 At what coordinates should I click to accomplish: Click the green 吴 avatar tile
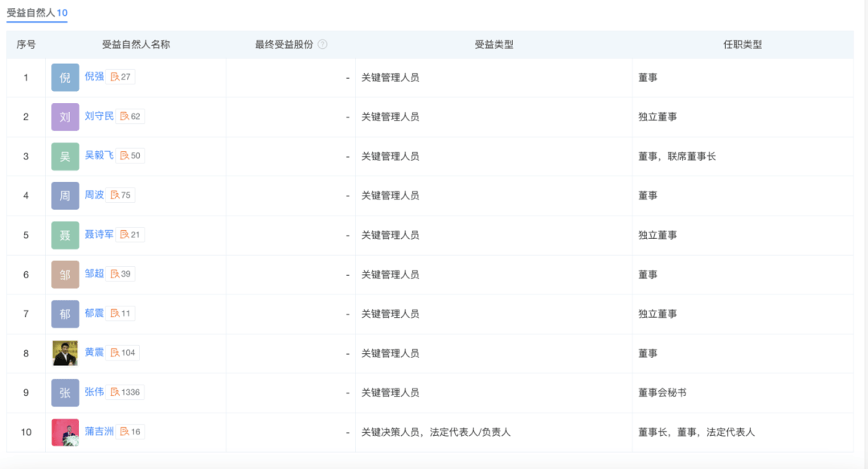pos(65,156)
